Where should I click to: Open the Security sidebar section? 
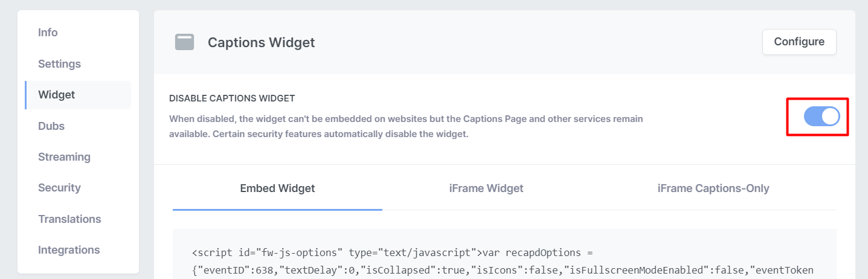(59, 188)
